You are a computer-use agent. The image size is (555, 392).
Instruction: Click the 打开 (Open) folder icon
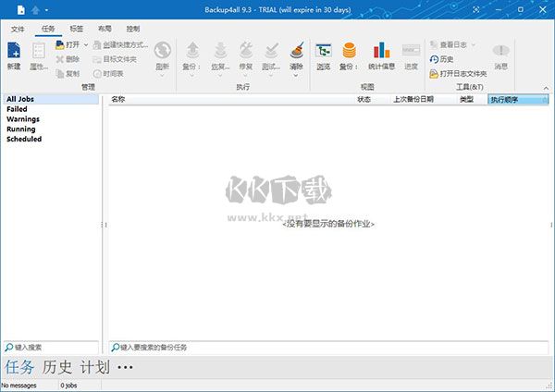click(59, 45)
